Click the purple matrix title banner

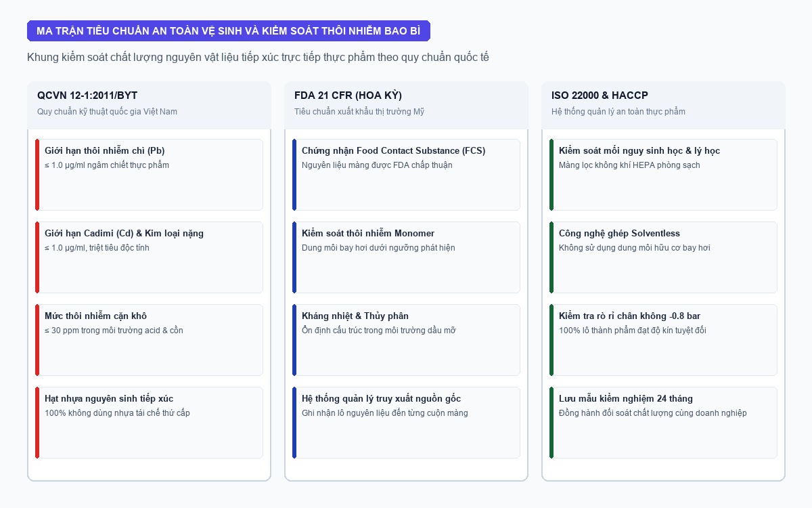(x=229, y=30)
